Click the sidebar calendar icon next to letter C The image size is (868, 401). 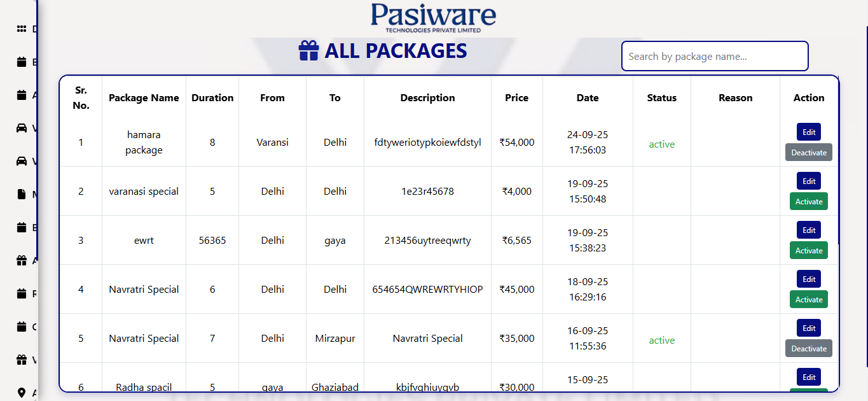click(22, 327)
